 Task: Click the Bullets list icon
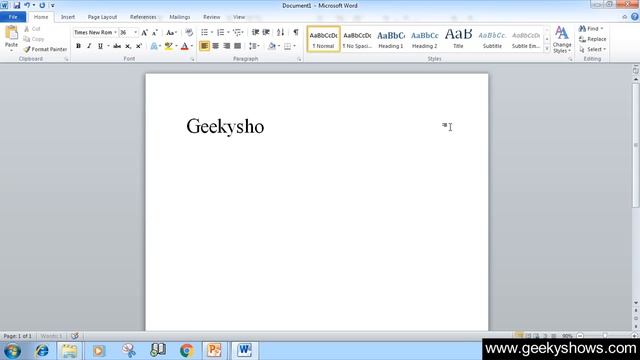205,32
